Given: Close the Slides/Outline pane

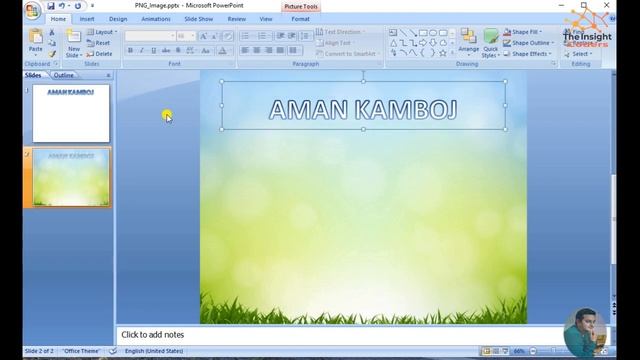Looking at the screenshot, I should pos(109,76).
